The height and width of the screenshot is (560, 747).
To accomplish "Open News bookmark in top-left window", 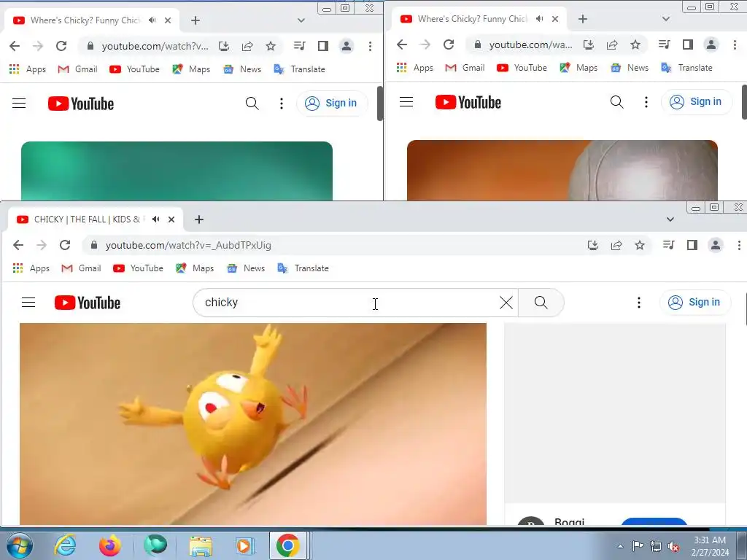I will click(x=242, y=69).
